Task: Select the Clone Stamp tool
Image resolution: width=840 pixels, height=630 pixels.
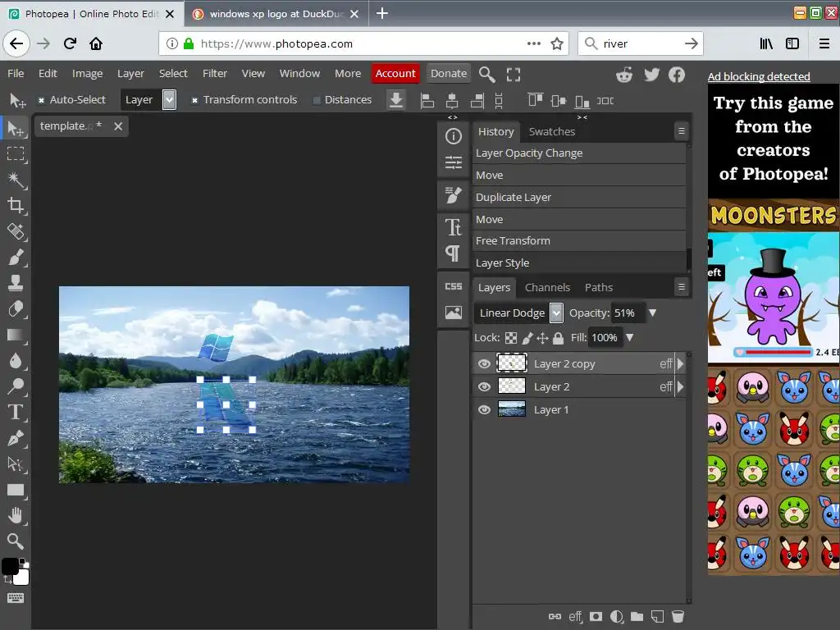Action: [x=16, y=283]
